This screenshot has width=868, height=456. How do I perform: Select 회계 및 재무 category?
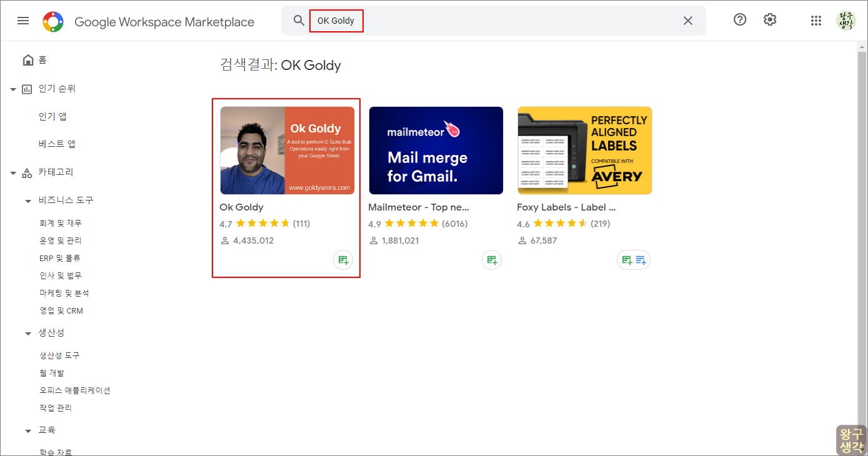61,223
